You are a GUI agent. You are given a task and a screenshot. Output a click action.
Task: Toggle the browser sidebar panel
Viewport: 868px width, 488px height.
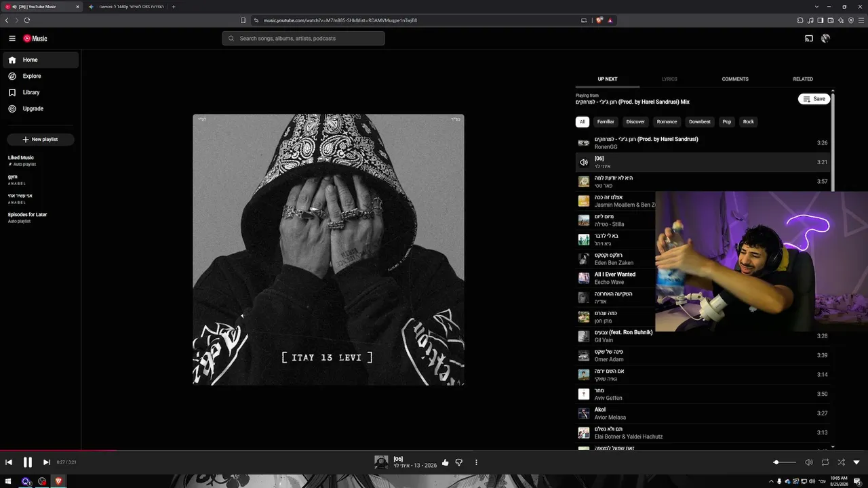(821, 20)
